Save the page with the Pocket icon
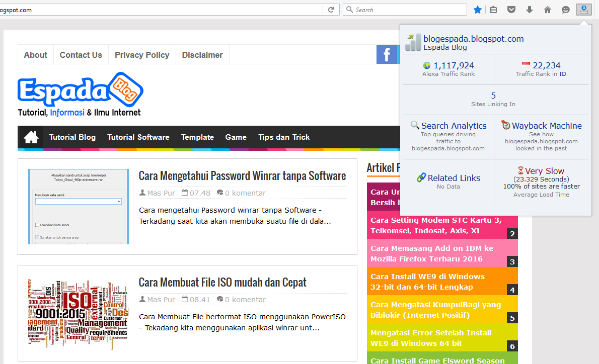This screenshot has height=364, width=599. [511, 9]
